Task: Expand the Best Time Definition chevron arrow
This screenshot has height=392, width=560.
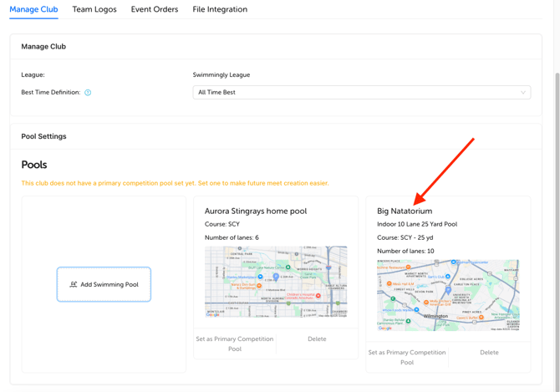Action: click(523, 93)
